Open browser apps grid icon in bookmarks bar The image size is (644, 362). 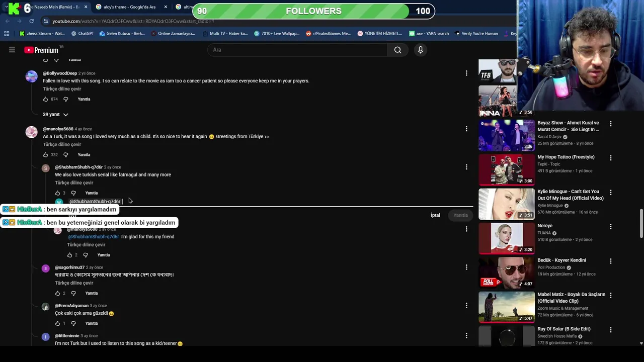click(7, 34)
